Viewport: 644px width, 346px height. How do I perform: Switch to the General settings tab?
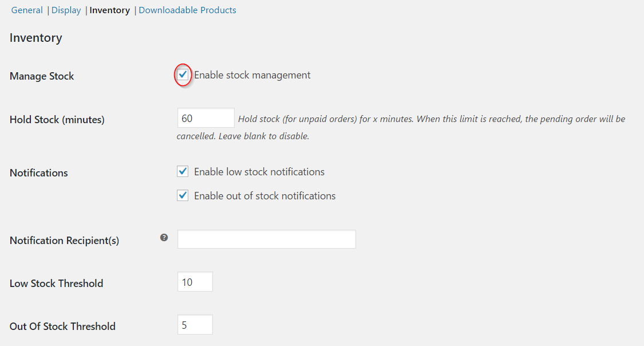click(x=27, y=10)
